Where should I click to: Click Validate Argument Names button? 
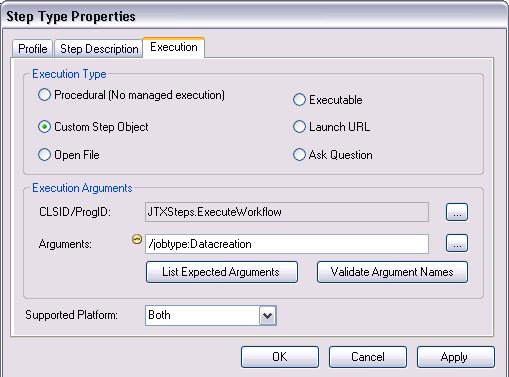click(x=392, y=272)
